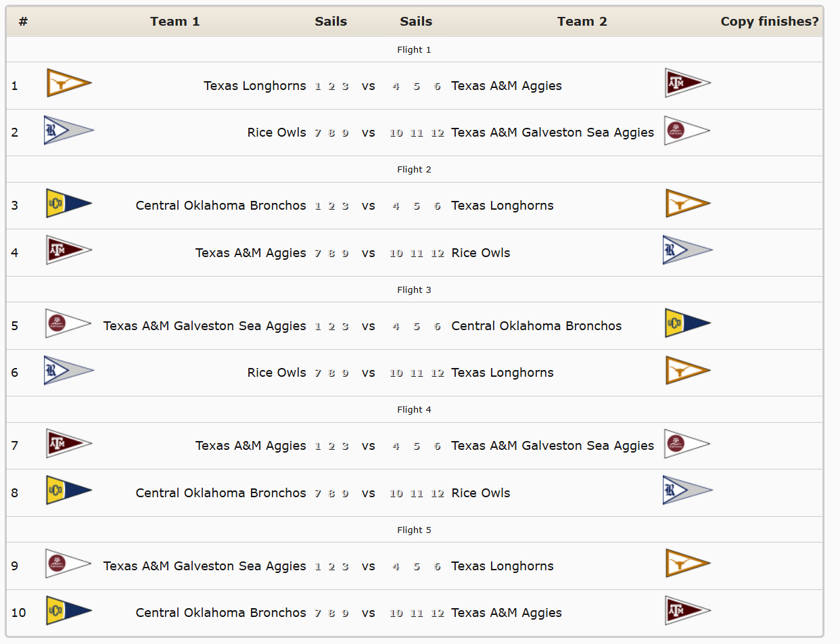Click the "Copy finishes?" column header
The image size is (840, 644).
769,22
